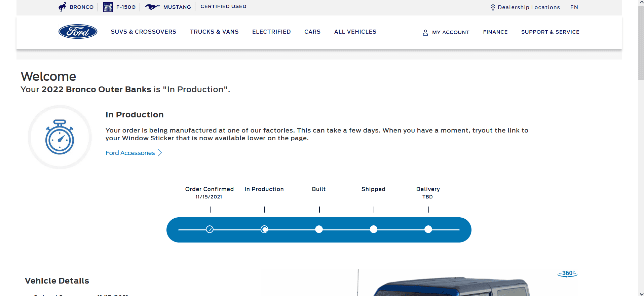Screen dimensions: 644x296
Task: Click the In Production stopwatch icon
Action: pyautogui.click(x=60, y=137)
